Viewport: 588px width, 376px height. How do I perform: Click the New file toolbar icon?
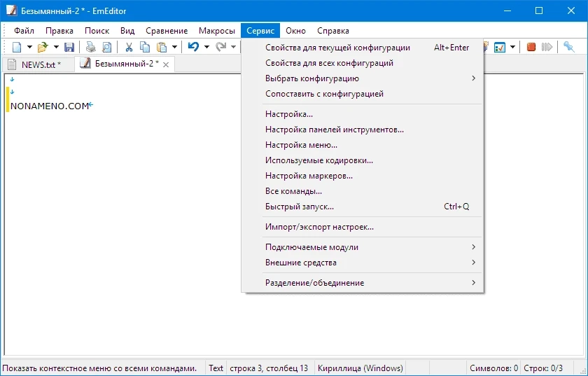pos(17,47)
